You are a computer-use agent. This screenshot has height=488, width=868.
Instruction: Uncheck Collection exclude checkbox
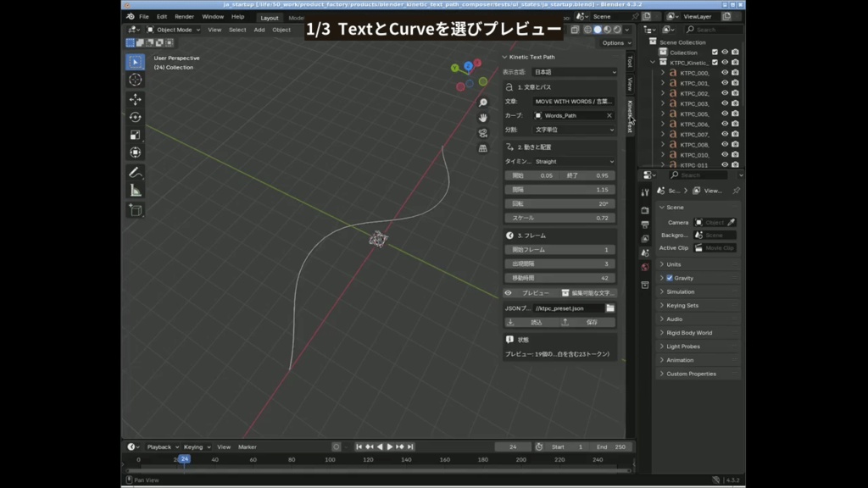(715, 52)
